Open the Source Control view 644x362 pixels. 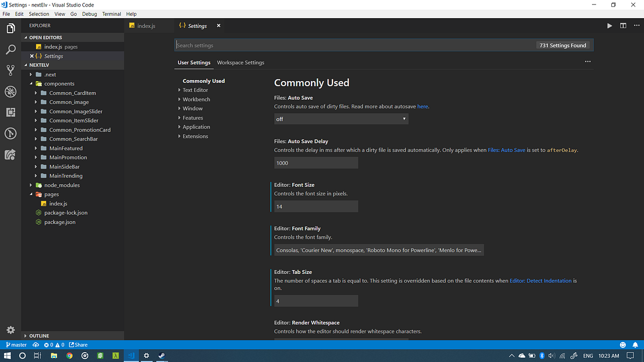10,70
